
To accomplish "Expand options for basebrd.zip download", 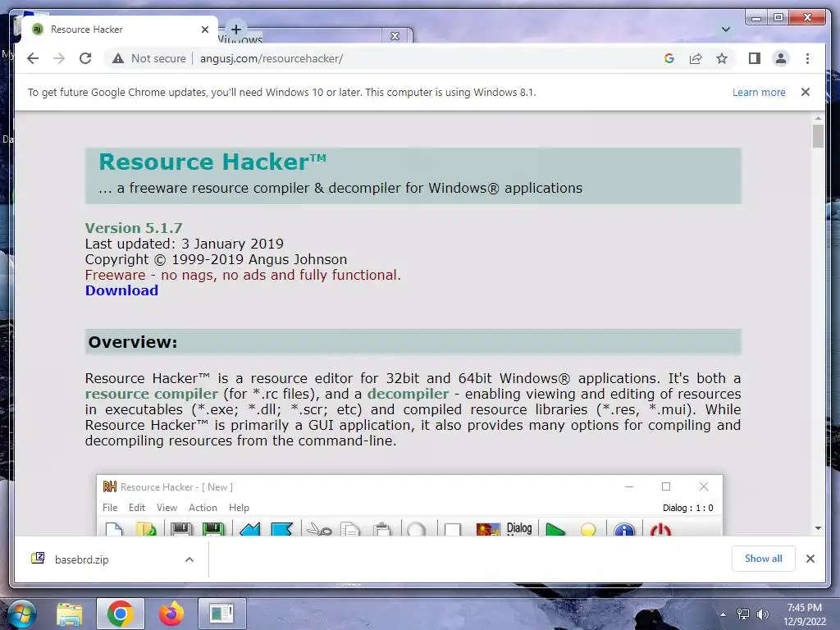I will (189, 559).
